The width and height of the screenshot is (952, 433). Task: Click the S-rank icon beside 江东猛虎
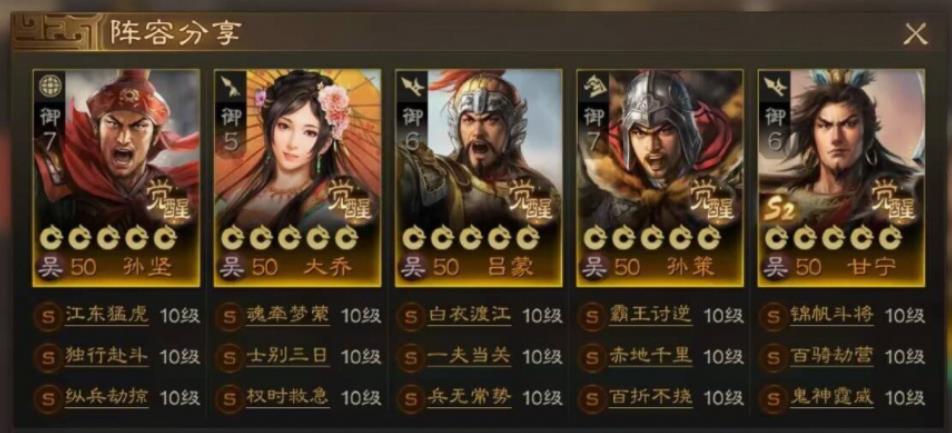click(x=49, y=316)
